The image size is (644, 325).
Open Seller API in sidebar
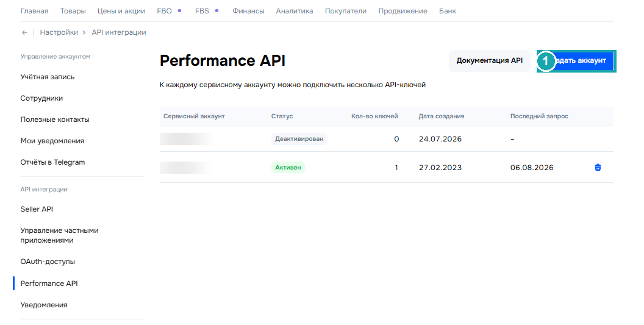[x=37, y=209]
